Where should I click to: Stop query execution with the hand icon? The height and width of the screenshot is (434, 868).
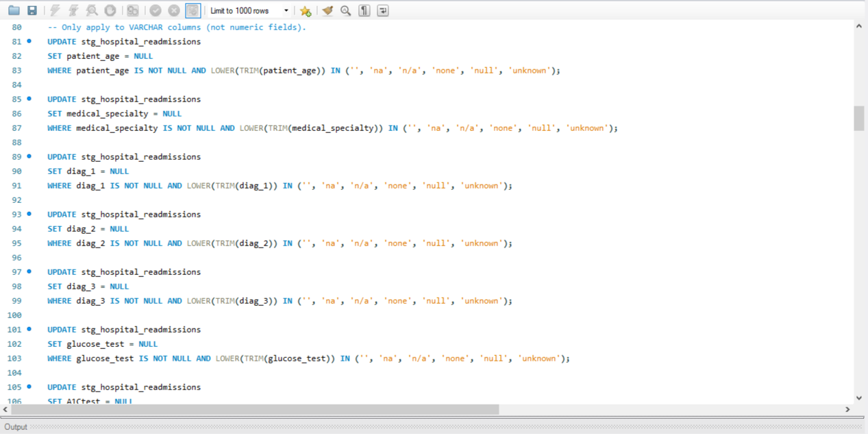tap(110, 10)
